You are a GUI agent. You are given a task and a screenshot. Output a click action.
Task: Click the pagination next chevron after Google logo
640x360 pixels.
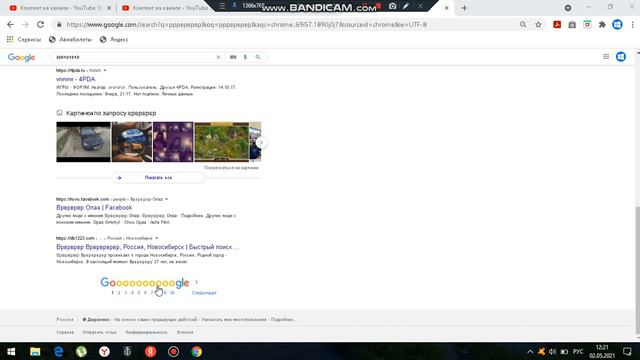(x=197, y=282)
